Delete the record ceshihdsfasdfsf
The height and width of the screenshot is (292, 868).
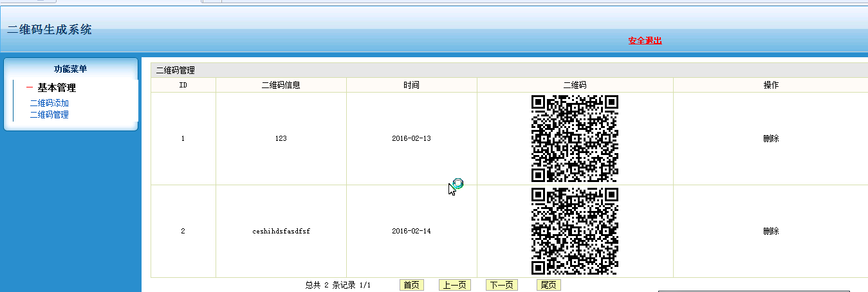click(771, 231)
